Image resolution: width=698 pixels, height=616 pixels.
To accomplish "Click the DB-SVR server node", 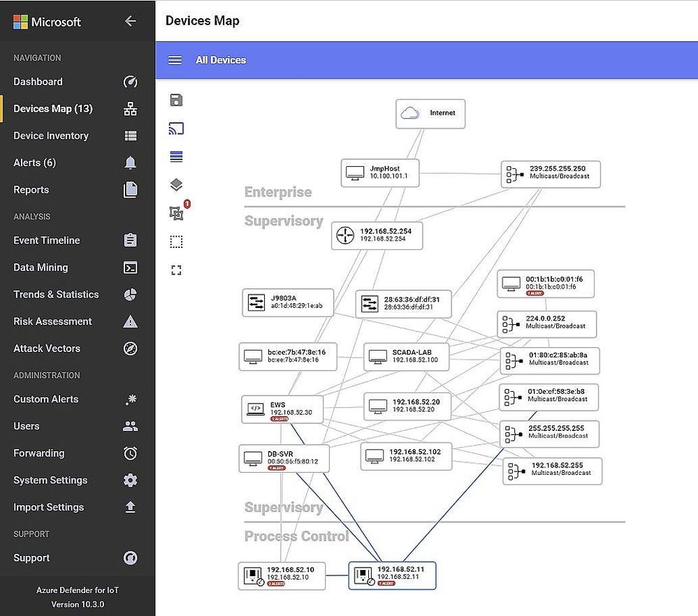I will (284, 458).
